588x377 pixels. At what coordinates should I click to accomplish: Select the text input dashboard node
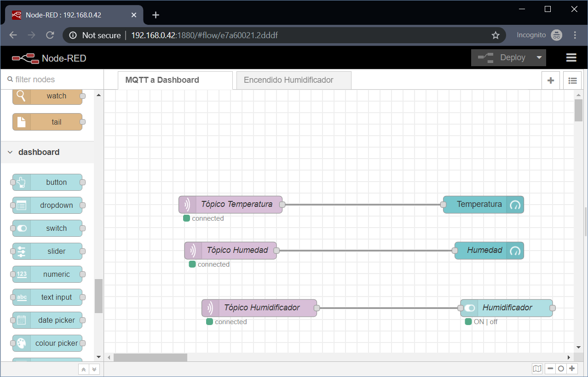point(47,297)
